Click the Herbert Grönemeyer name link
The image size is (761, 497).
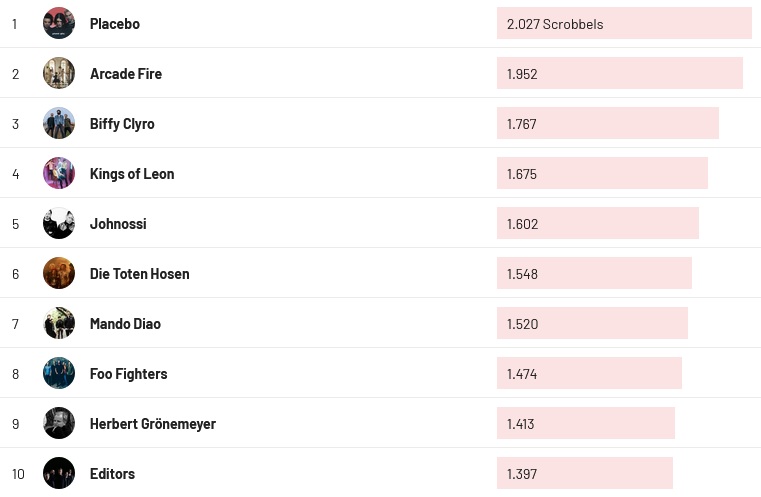(152, 423)
